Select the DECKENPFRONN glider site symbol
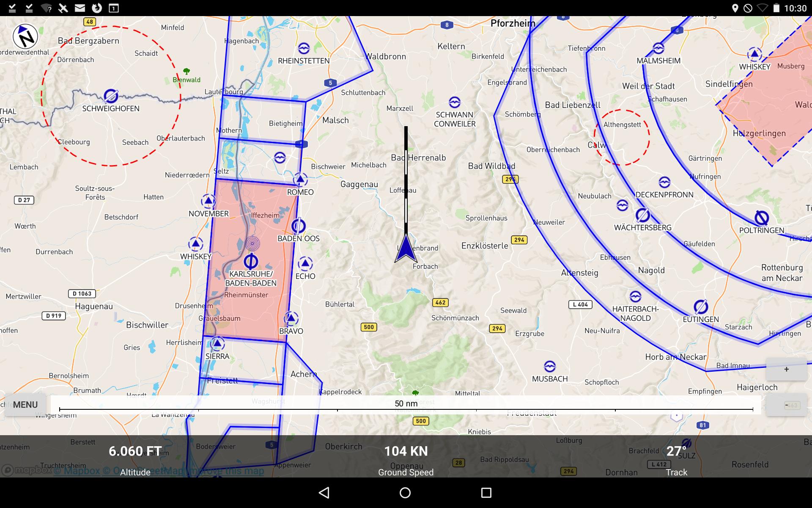Image resolution: width=812 pixels, height=508 pixels. [x=664, y=182]
